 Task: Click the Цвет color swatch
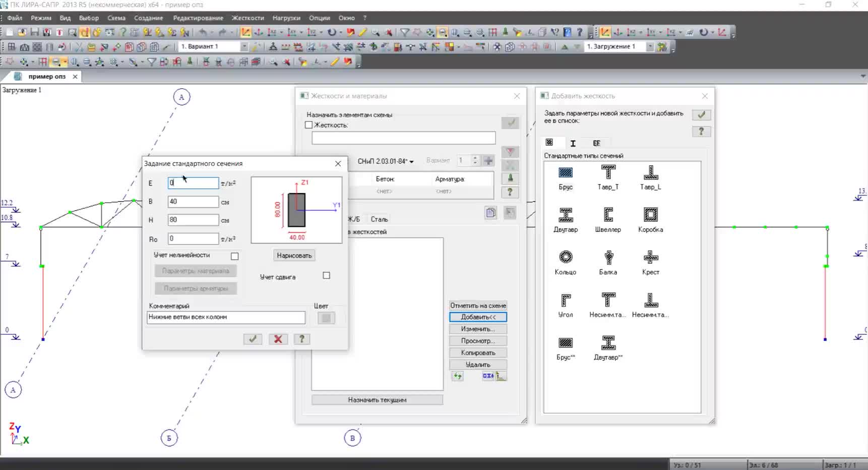[326, 318]
